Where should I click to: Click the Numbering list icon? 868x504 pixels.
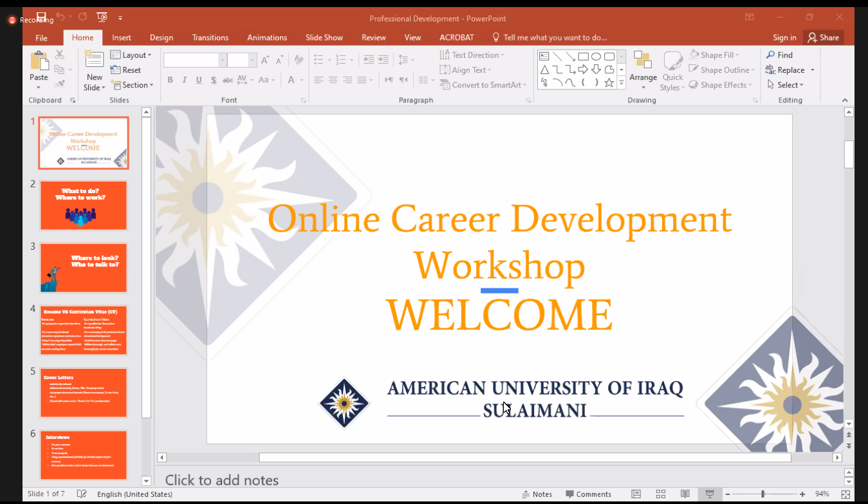(342, 60)
